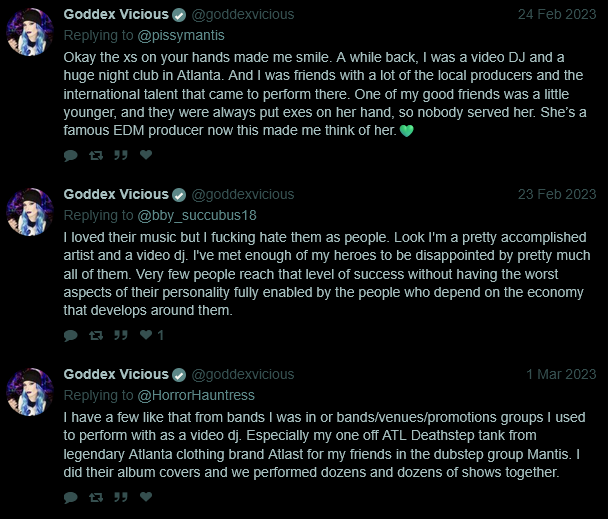
Task: Quote the tweet replying to @pissymantis
Action: (121, 155)
